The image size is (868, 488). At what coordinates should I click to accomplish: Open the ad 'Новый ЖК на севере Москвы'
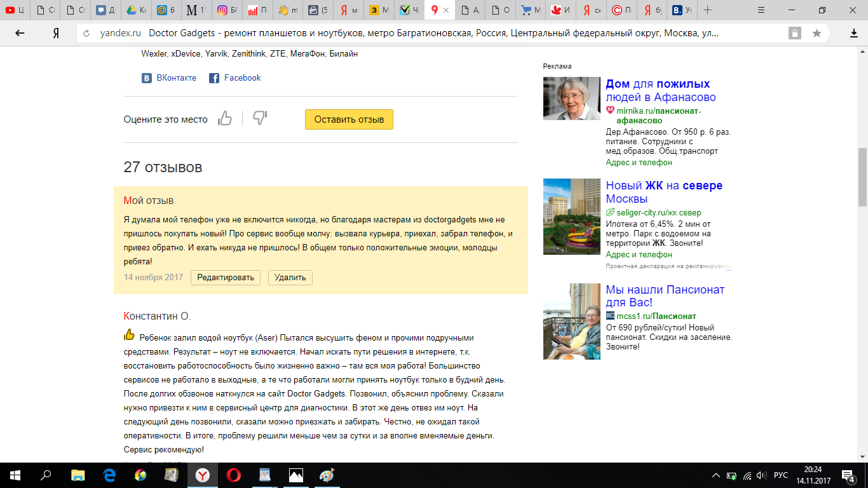[x=664, y=192]
